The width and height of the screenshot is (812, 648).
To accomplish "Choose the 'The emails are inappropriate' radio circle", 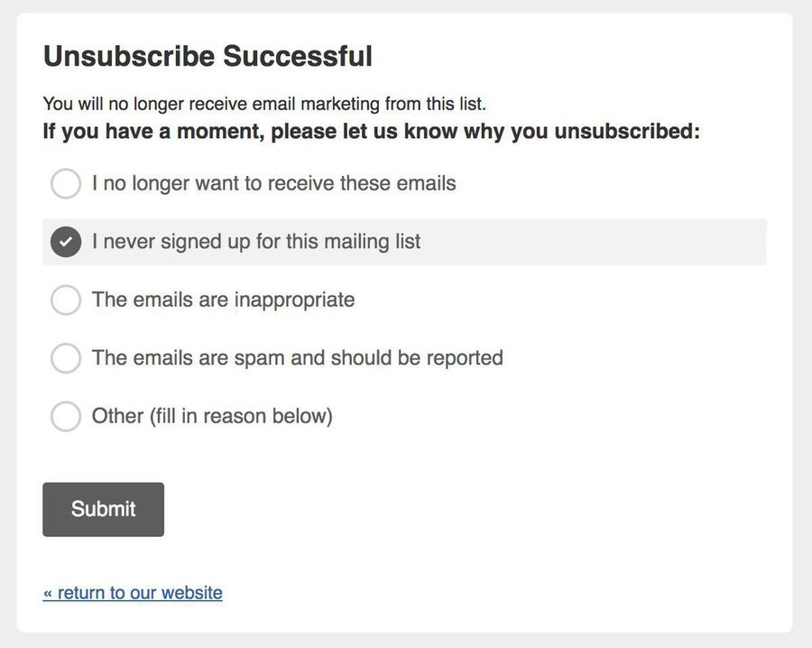I will click(66, 300).
